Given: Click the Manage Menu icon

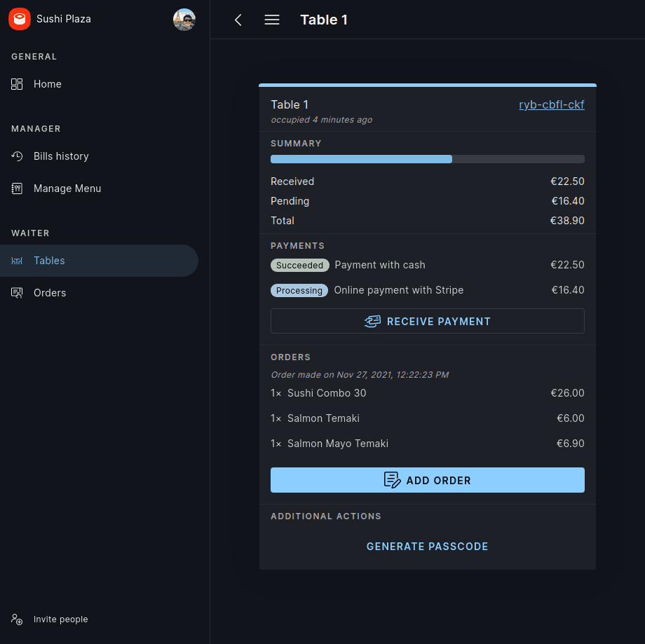Looking at the screenshot, I should tap(17, 189).
